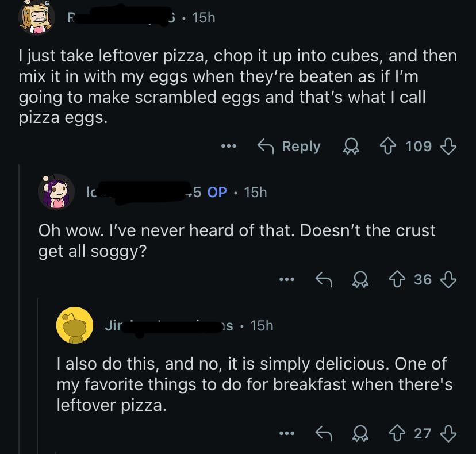Viewport: 476px width, 454px height.
Task: Open the yellow default avatar profile
Action: point(75,326)
